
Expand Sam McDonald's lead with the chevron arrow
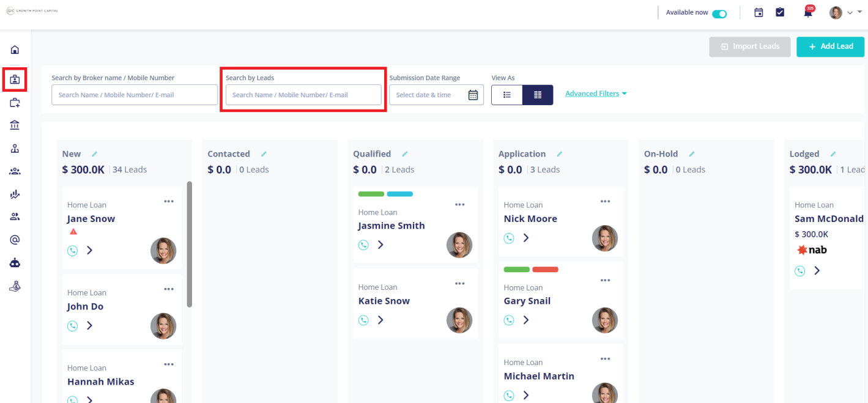[x=817, y=270]
